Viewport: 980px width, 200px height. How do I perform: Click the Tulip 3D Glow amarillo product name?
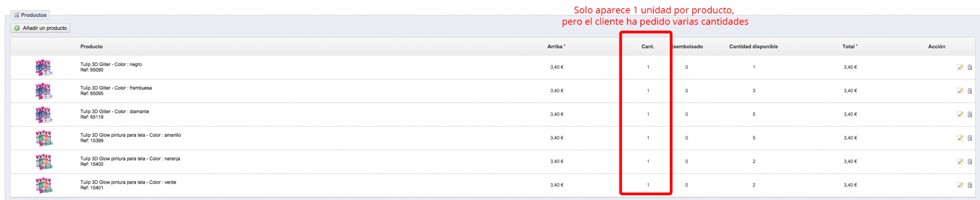(x=130, y=135)
